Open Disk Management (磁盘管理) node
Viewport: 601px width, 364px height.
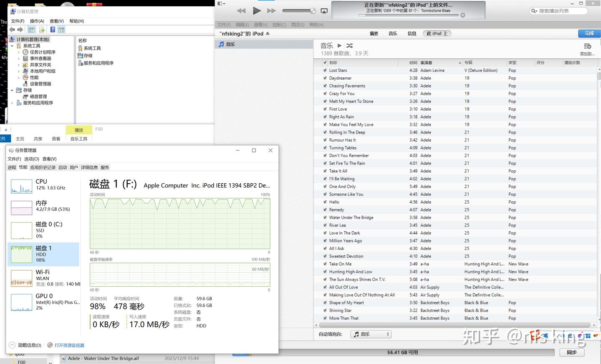click(x=38, y=96)
